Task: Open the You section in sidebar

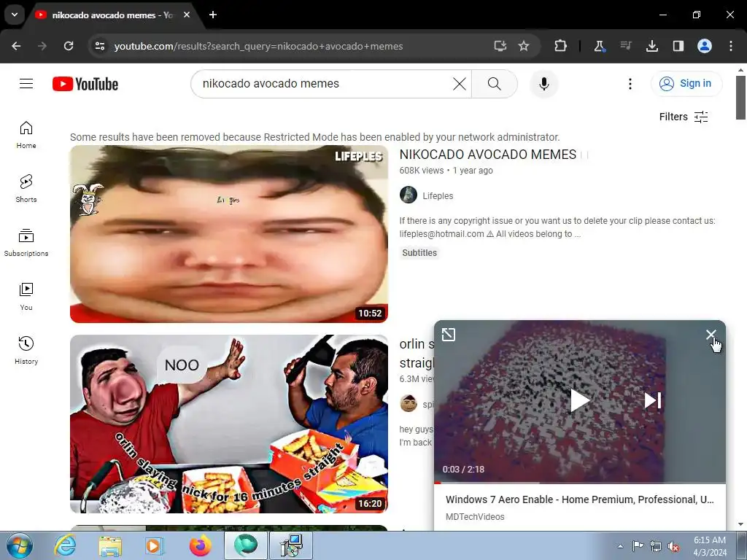Action: coord(26,296)
